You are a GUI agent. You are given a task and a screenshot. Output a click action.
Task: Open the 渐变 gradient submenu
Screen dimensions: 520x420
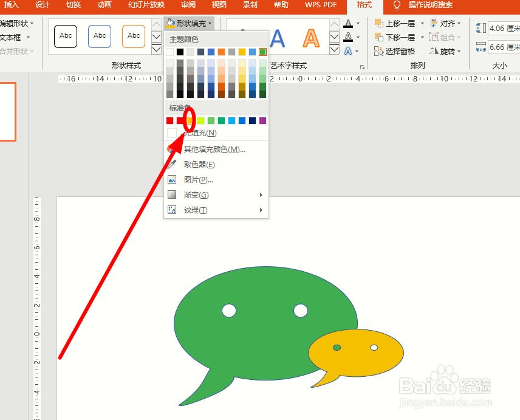(x=216, y=195)
